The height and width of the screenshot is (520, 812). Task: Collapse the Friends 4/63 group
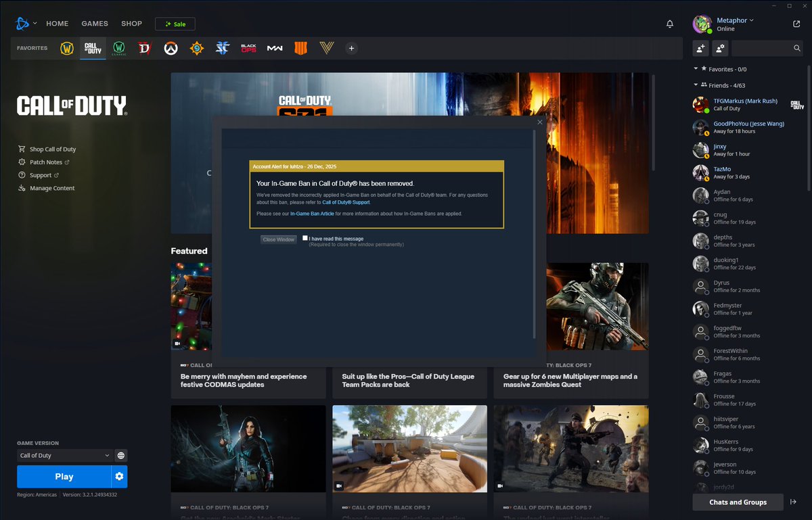(x=696, y=85)
